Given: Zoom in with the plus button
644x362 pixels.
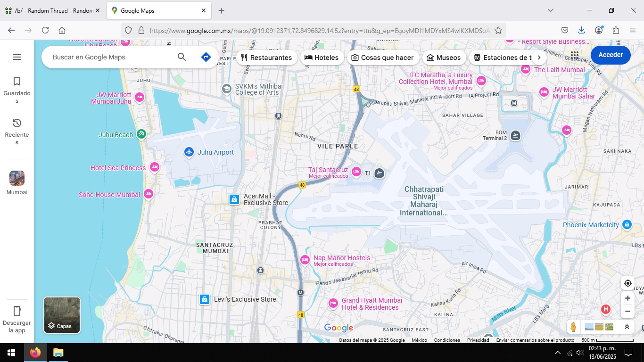Looking at the screenshot, I should (x=627, y=298).
